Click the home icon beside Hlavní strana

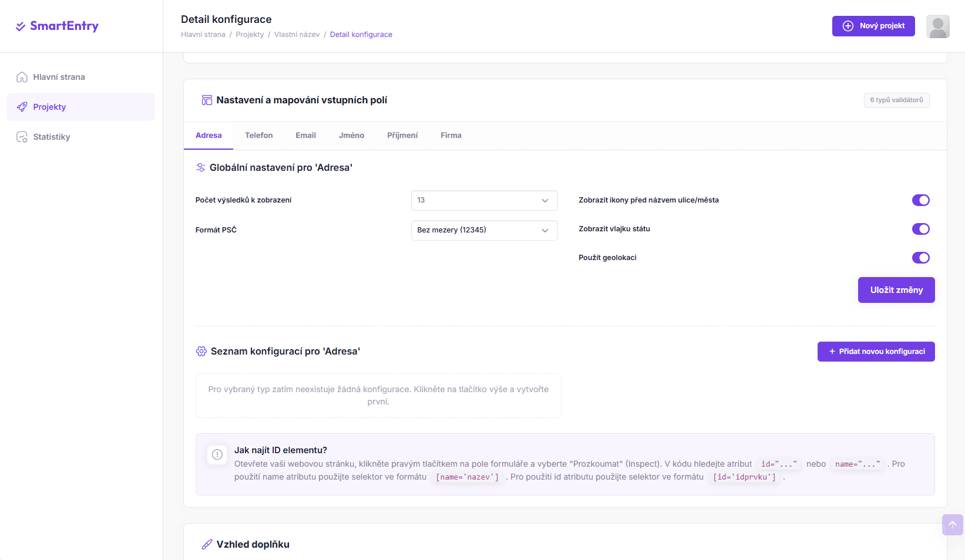click(22, 77)
